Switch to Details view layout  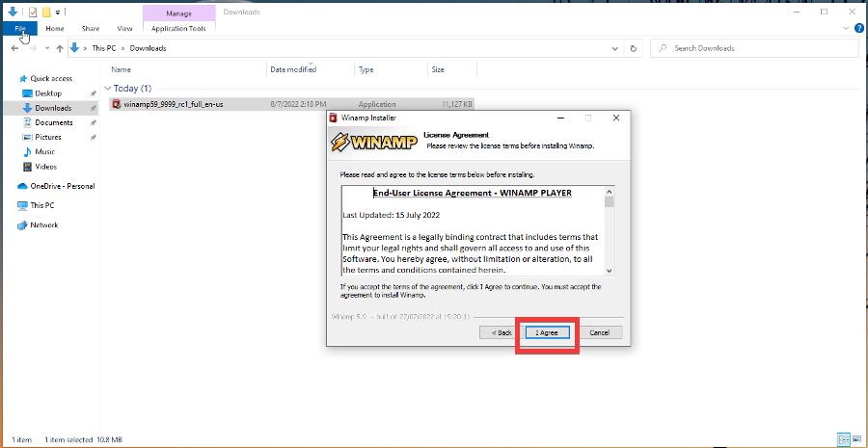pyautogui.click(x=844, y=439)
